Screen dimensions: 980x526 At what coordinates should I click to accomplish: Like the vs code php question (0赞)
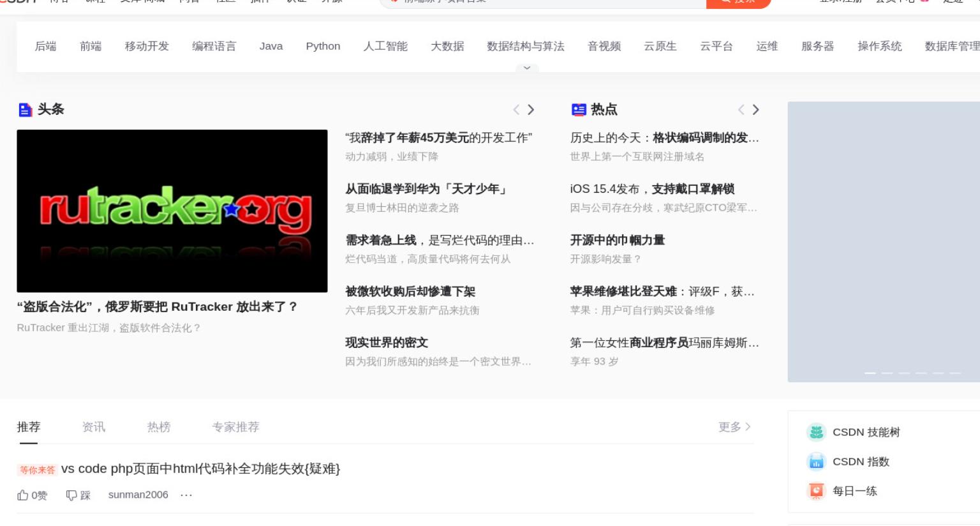click(32, 495)
